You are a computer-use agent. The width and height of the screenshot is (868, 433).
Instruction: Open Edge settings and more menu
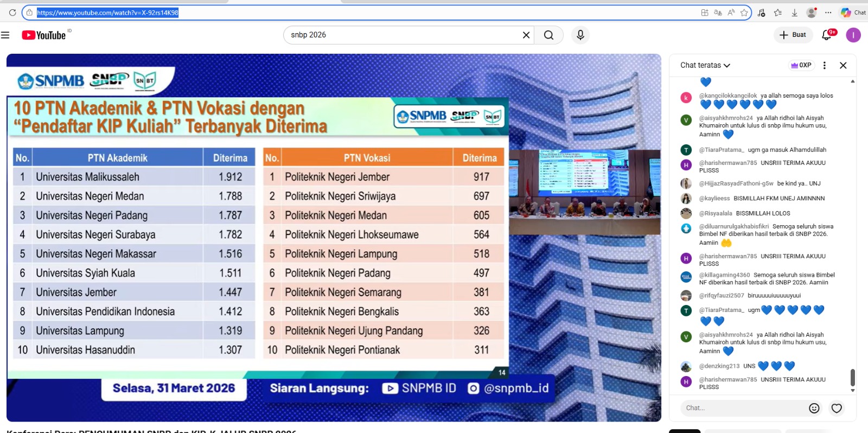(828, 12)
